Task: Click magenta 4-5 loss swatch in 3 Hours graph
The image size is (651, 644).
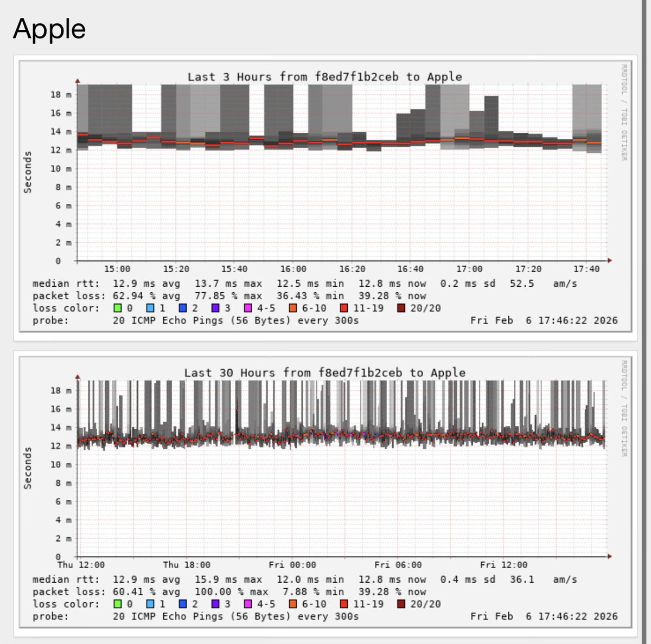Action: pyautogui.click(x=248, y=308)
